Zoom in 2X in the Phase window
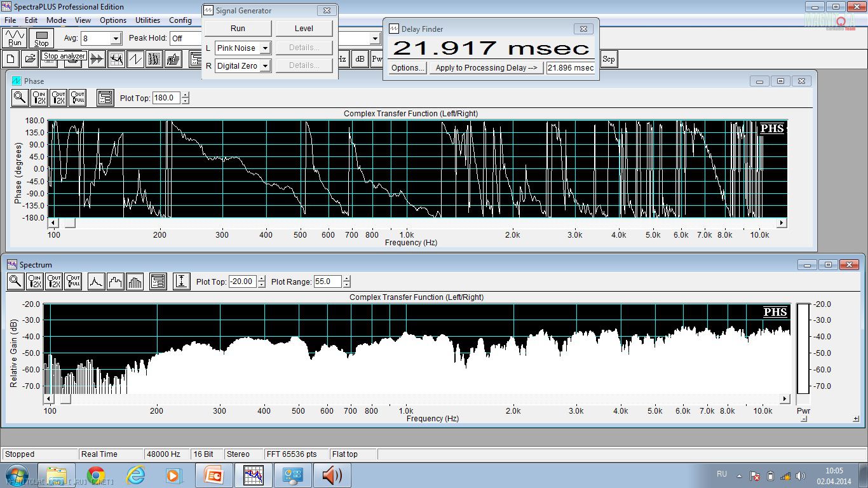 click(39, 98)
